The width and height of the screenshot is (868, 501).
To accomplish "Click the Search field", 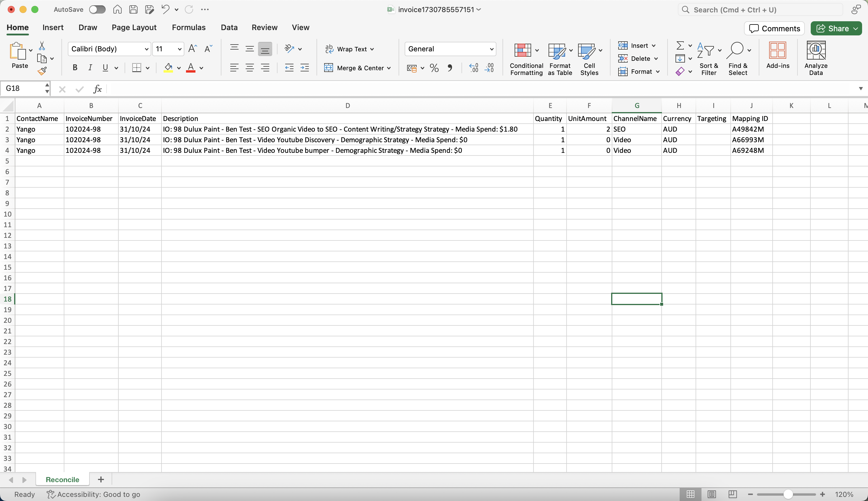I will click(x=760, y=10).
